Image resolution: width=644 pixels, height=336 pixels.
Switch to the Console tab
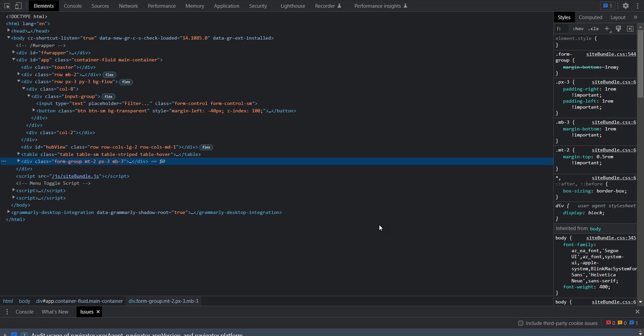pyautogui.click(x=73, y=6)
